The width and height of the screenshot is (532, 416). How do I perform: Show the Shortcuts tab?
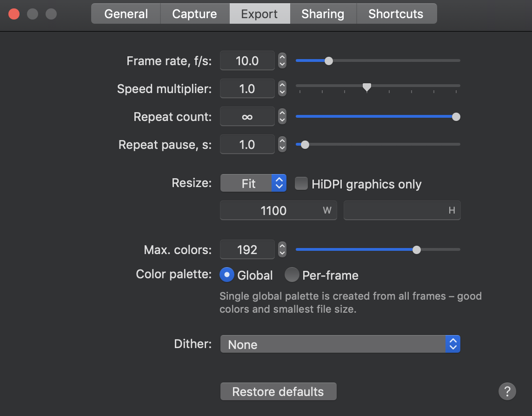click(x=396, y=13)
